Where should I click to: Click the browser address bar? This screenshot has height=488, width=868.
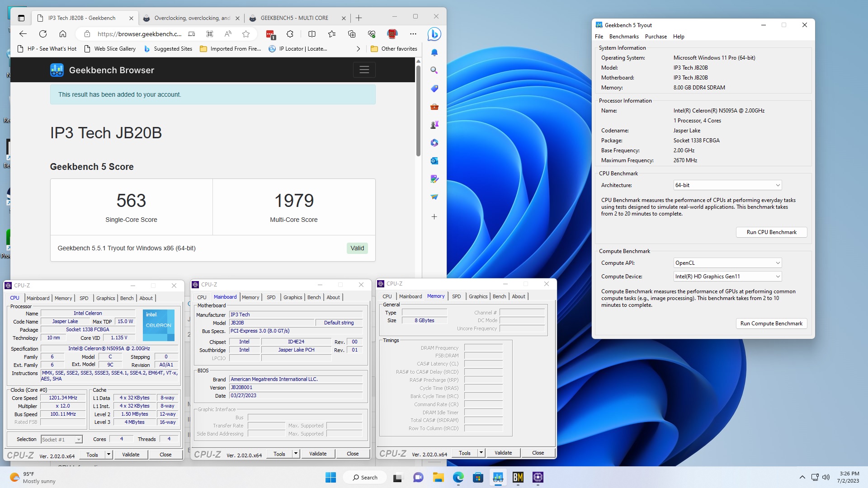point(139,34)
